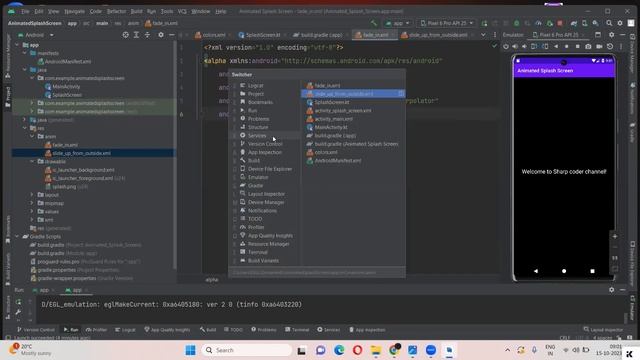Show hidden editor tabs dropdown arrow
640x360 pixels.
point(483,35)
